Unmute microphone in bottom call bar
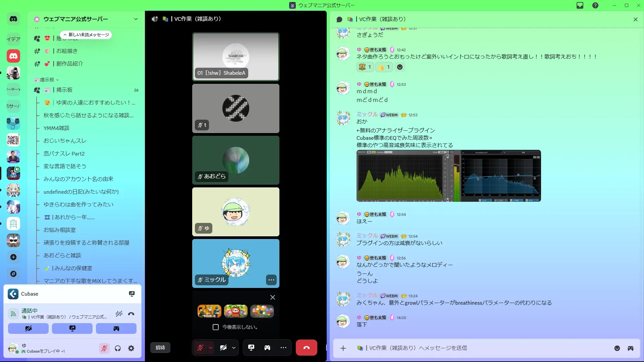This screenshot has height=362, width=644. pyautogui.click(x=200, y=348)
